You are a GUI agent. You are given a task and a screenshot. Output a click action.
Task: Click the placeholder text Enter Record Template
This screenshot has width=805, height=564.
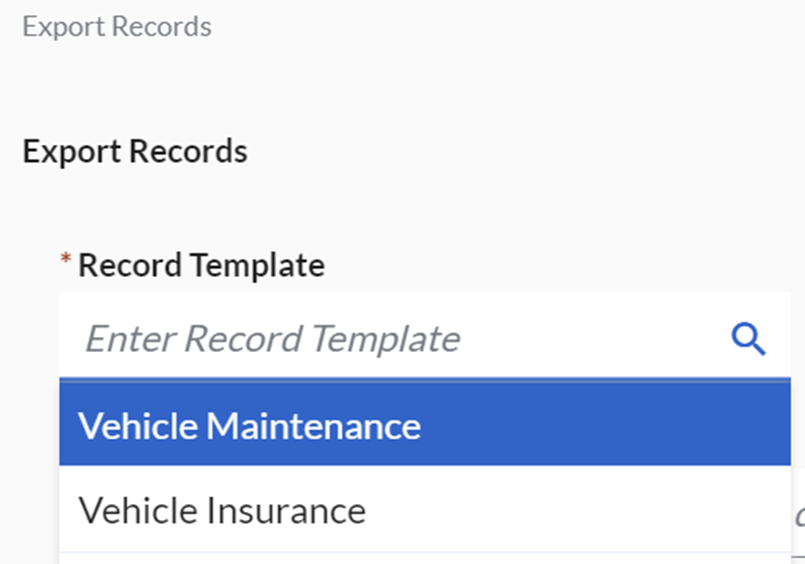272,340
